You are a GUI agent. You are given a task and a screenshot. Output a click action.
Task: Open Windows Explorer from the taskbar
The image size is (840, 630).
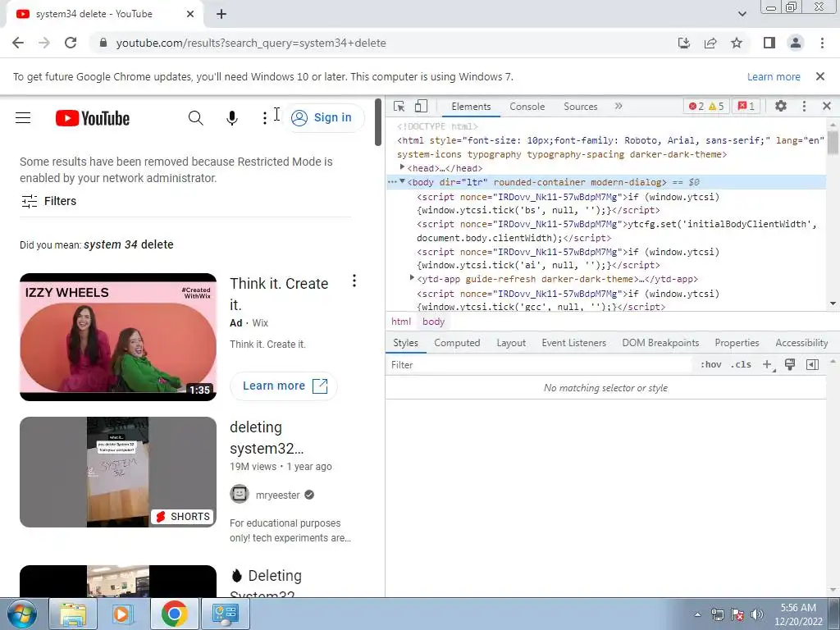73,614
